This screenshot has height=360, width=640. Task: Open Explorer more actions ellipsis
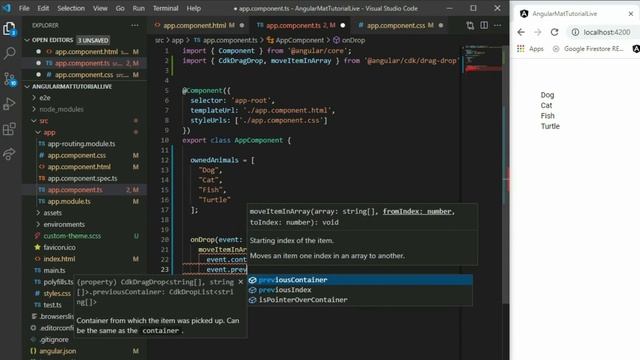coord(135,25)
